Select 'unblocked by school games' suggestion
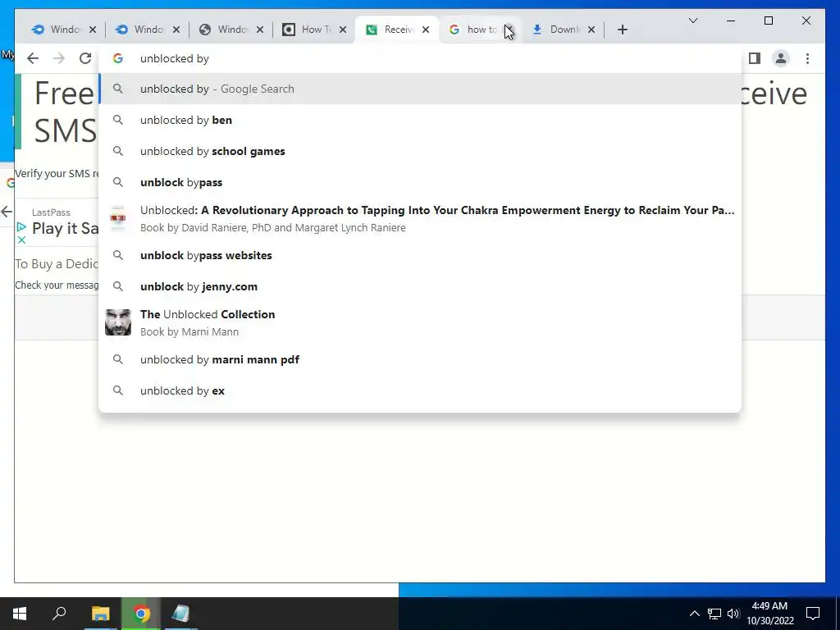The width and height of the screenshot is (840, 630). coord(421,151)
